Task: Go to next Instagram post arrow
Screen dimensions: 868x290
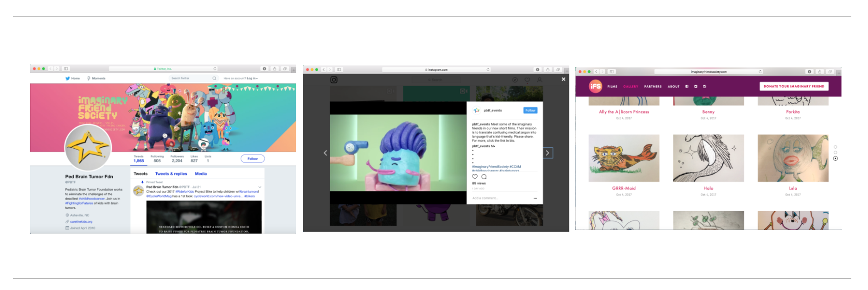Action: coord(548,153)
